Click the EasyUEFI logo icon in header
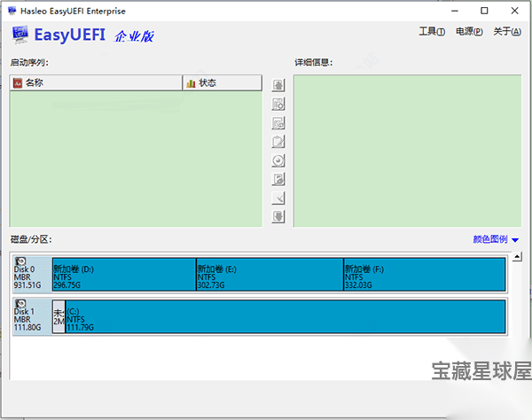 [x=20, y=35]
